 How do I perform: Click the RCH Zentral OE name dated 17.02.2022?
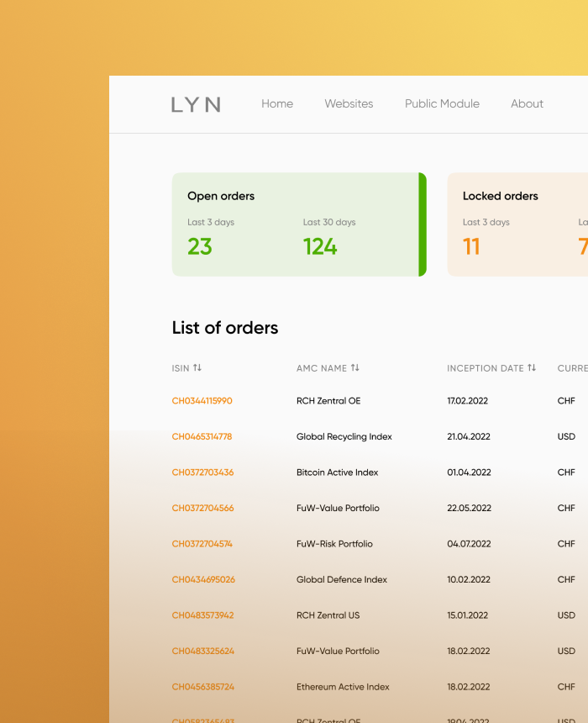coord(328,401)
